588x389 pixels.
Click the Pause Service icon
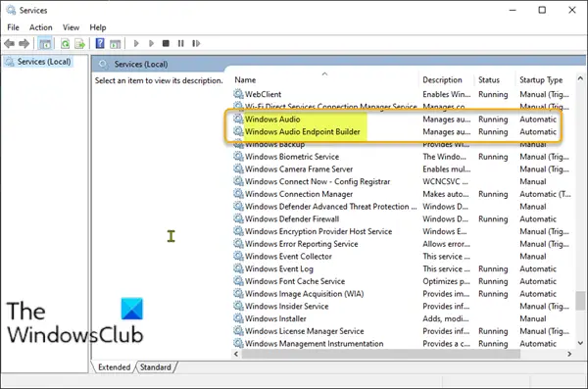pos(180,43)
